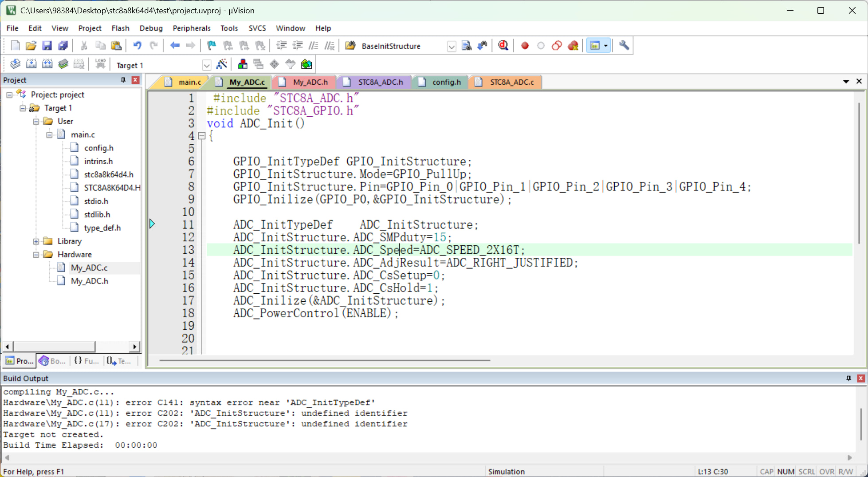Start the debug session icon
Viewport: 868px width, 477px height.
503,46
